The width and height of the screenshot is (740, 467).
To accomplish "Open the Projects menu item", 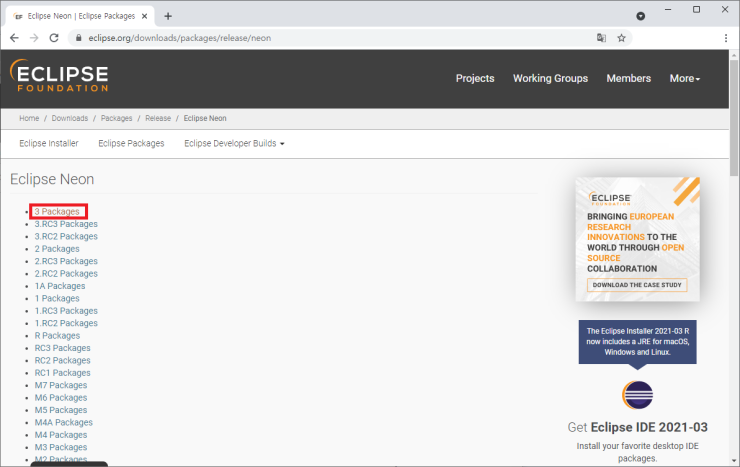I will point(475,78).
